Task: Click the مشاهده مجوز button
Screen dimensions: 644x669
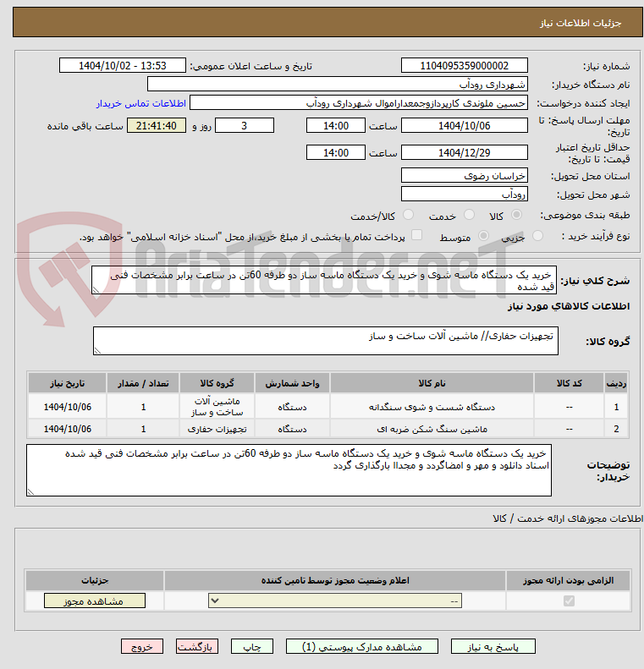Action: (x=94, y=600)
